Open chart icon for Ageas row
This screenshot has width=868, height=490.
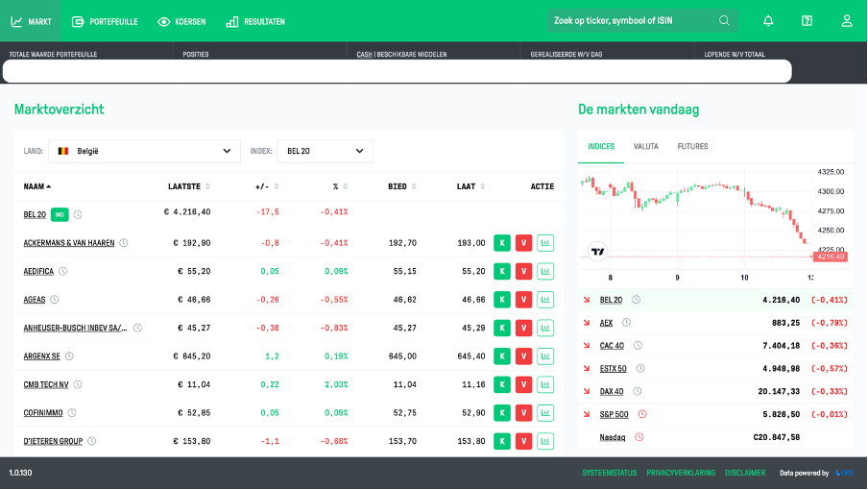pyautogui.click(x=545, y=300)
